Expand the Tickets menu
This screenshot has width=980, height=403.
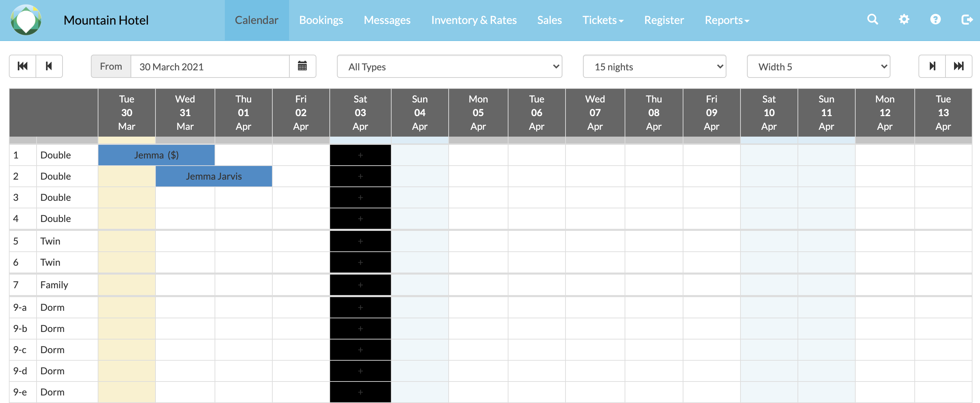[x=603, y=20]
